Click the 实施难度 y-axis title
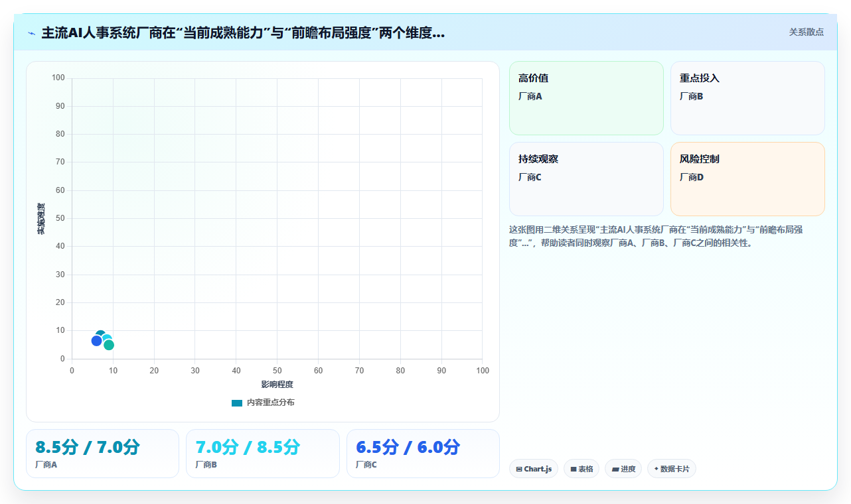This screenshot has width=851, height=504. tap(40, 218)
